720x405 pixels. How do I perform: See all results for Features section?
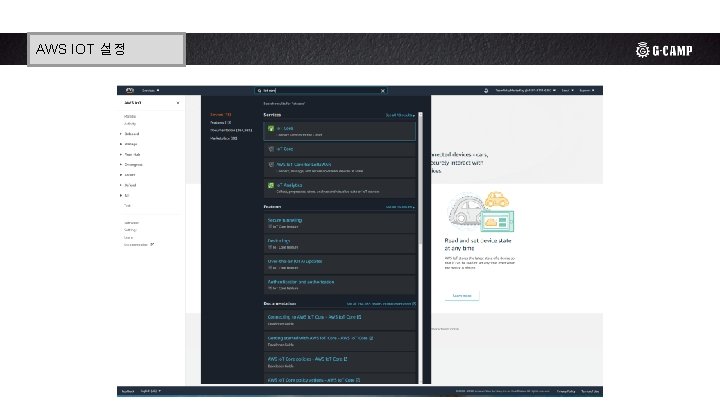pos(400,207)
